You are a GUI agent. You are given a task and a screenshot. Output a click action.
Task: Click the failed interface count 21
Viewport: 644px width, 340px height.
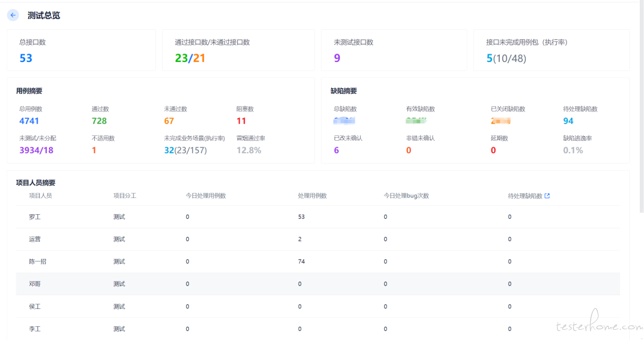(199, 58)
